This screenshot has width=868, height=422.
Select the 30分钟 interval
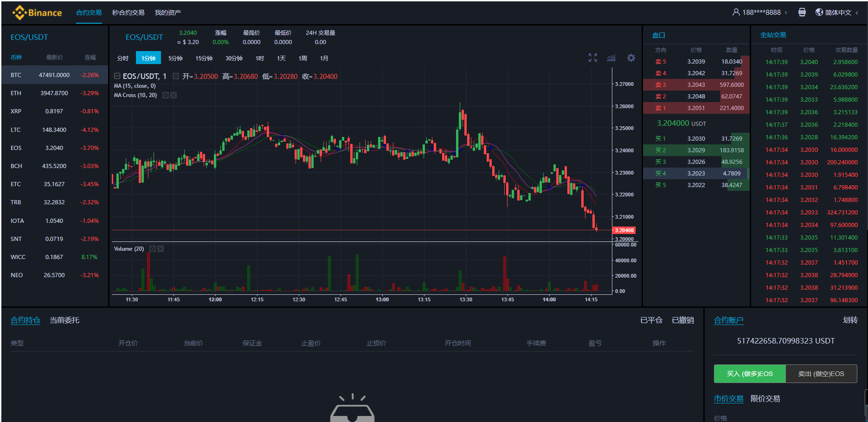pyautogui.click(x=234, y=58)
